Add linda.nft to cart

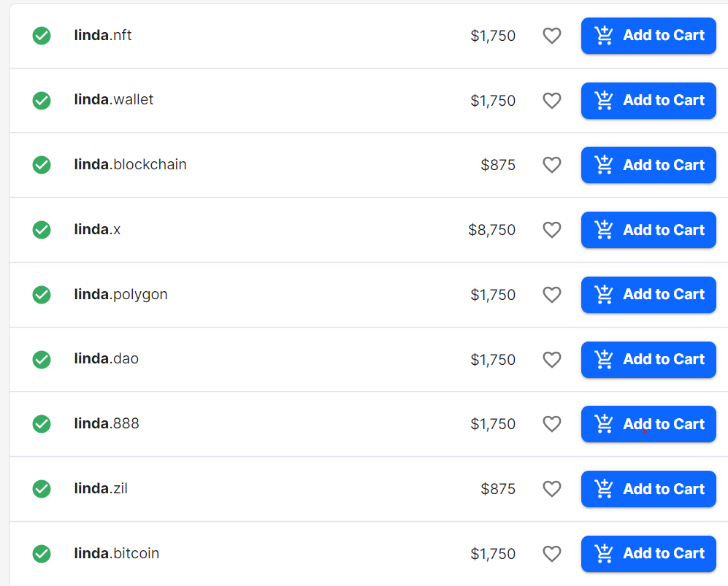coord(648,36)
